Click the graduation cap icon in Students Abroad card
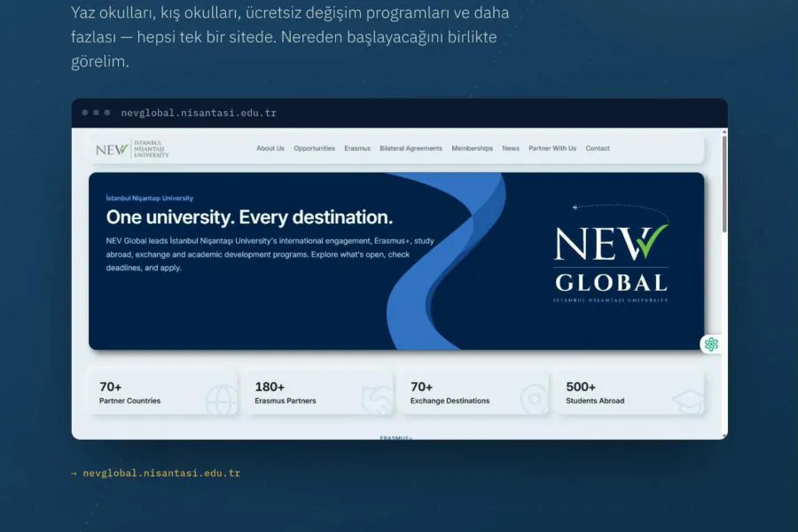The height and width of the screenshot is (532, 798). 689,401
